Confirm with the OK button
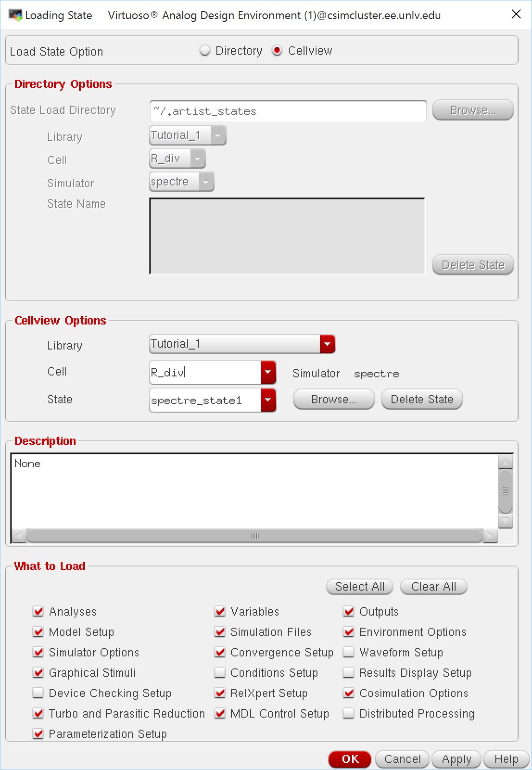This screenshot has height=770, width=532. 350,759
